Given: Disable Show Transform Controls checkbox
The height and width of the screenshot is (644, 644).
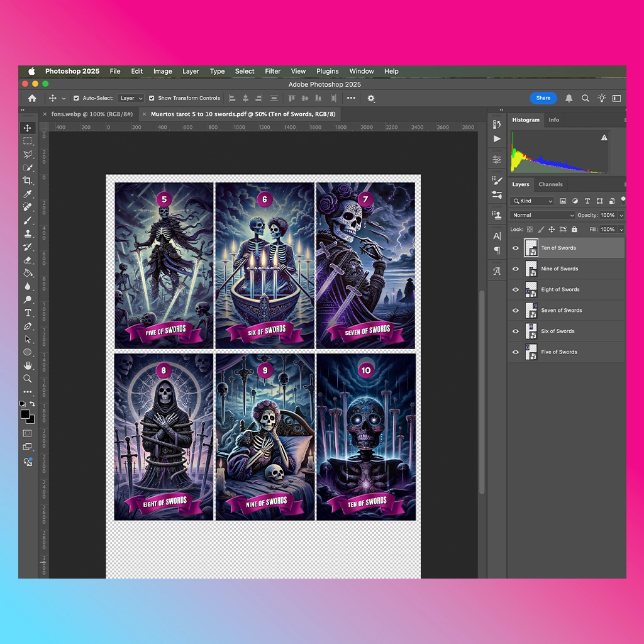Looking at the screenshot, I should [x=152, y=98].
